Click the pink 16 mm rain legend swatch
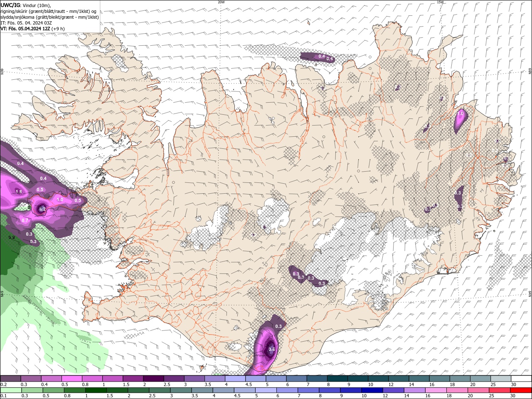The image size is (532, 399). (x=435, y=390)
